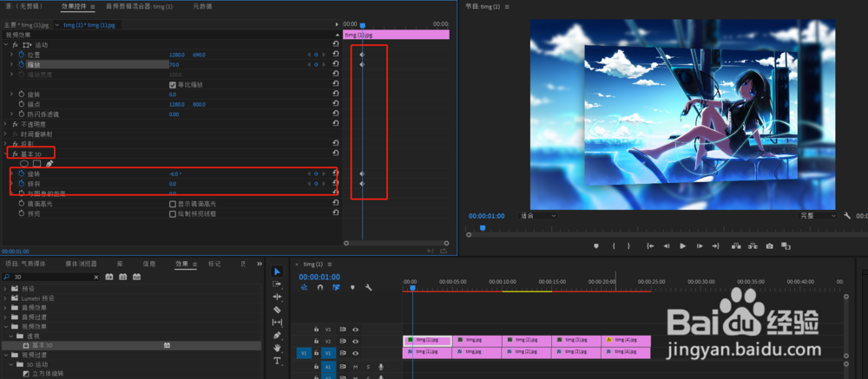Select the Hand tool

[x=278, y=348]
